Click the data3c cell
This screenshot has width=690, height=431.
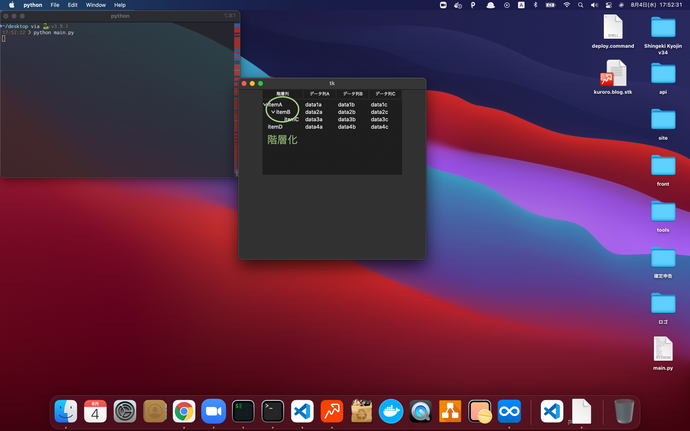[x=379, y=119]
